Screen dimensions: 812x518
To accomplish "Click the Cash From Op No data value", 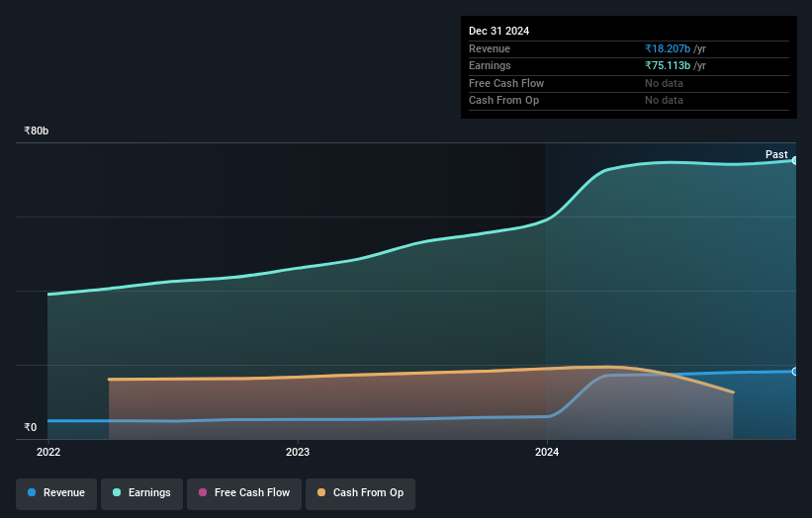I will [x=664, y=101].
